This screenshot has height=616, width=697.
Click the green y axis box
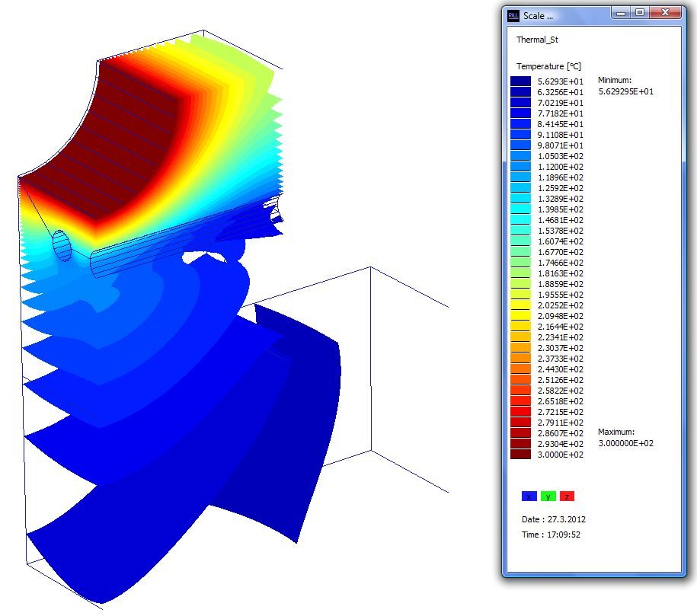548,496
